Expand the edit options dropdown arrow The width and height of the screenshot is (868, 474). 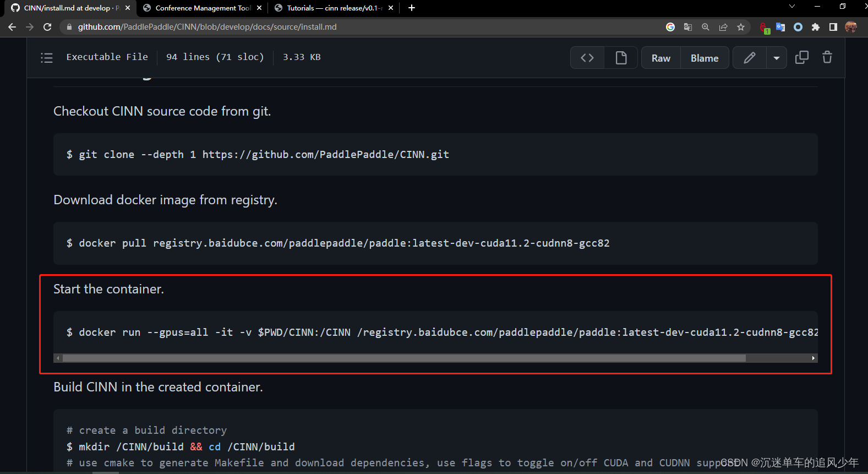tap(777, 58)
